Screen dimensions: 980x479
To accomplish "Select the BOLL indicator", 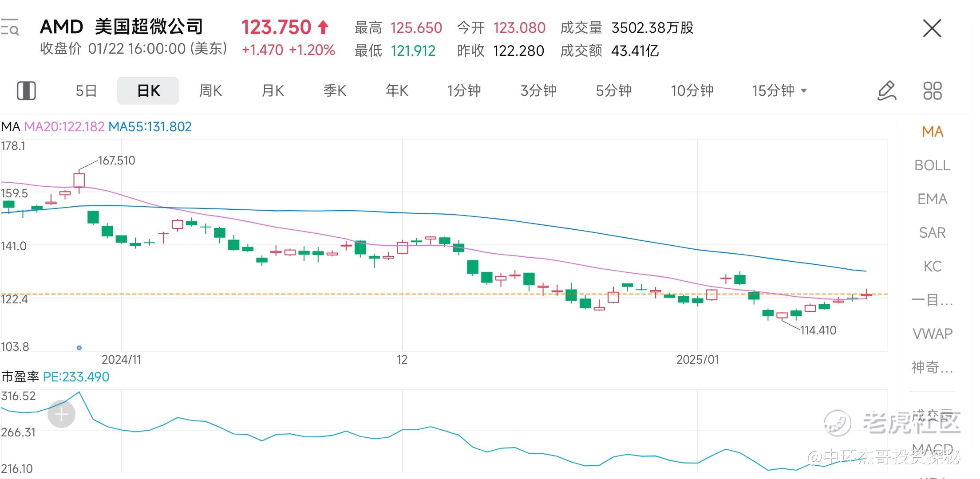I will [933, 165].
